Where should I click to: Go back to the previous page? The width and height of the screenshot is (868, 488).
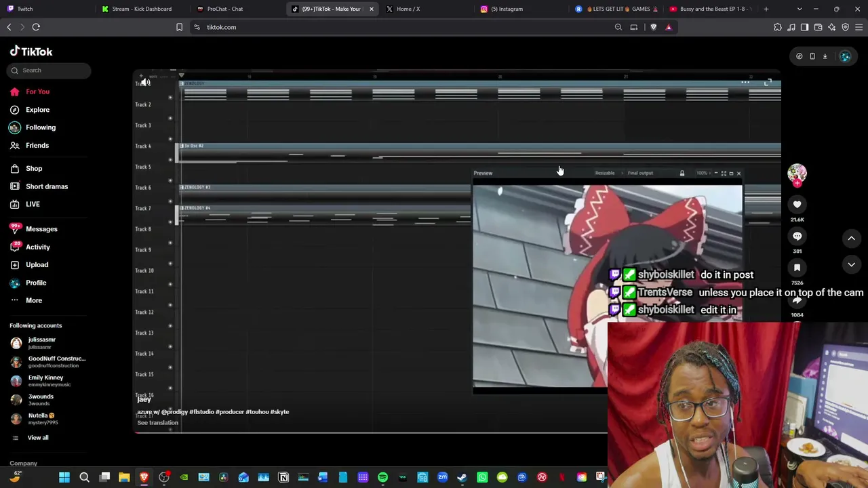point(9,27)
